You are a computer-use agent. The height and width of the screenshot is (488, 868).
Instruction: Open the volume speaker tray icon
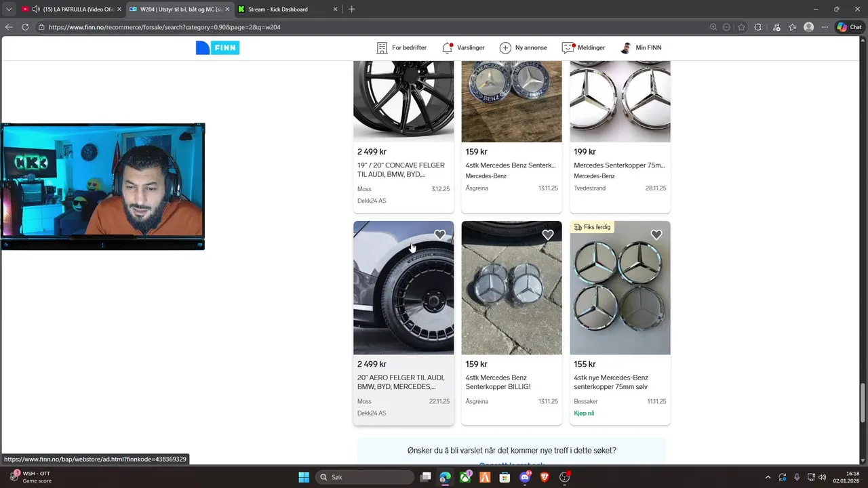(x=823, y=477)
